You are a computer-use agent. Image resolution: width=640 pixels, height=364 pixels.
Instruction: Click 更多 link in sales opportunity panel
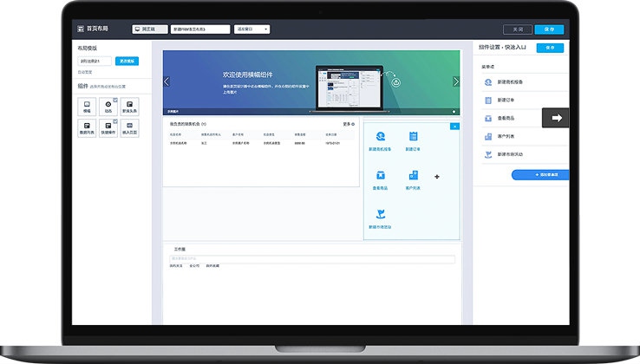349,124
